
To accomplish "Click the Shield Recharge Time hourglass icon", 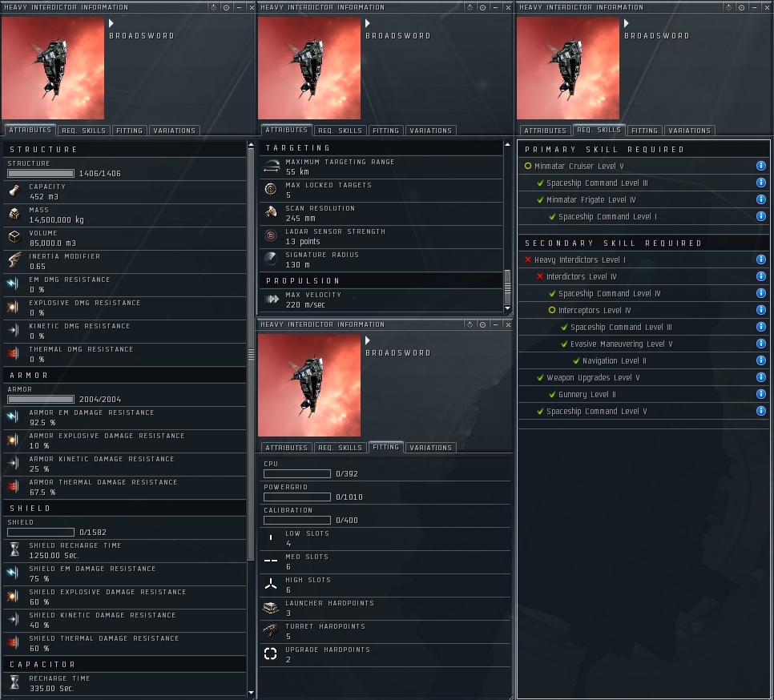I will (14, 549).
